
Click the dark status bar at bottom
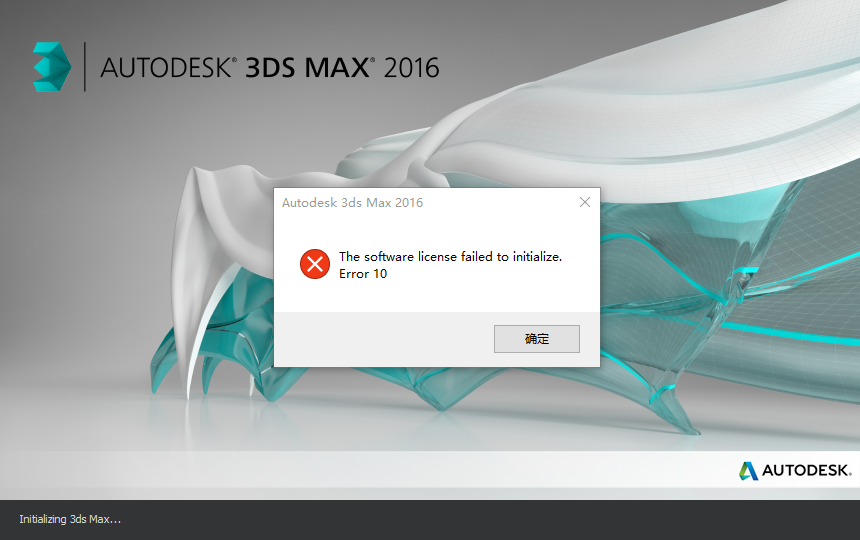click(x=430, y=520)
